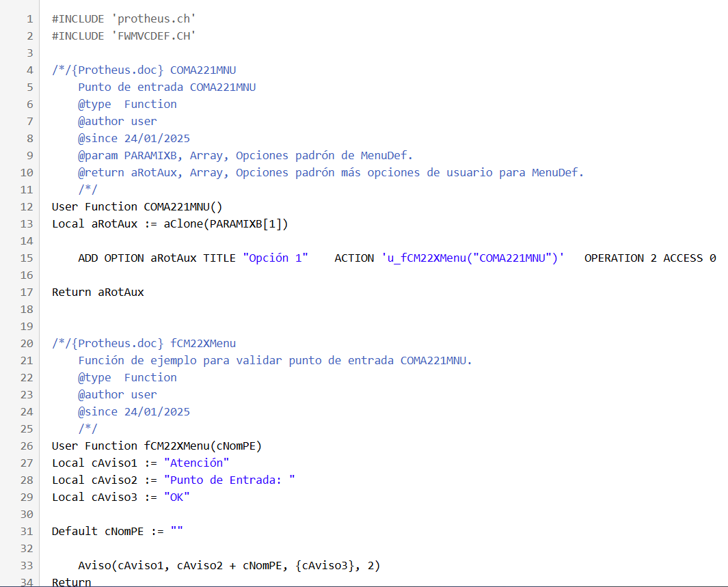
Task: Click 'User Function fCM22XMenu(cNomPE)' declaration
Action: [x=157, y=446]
